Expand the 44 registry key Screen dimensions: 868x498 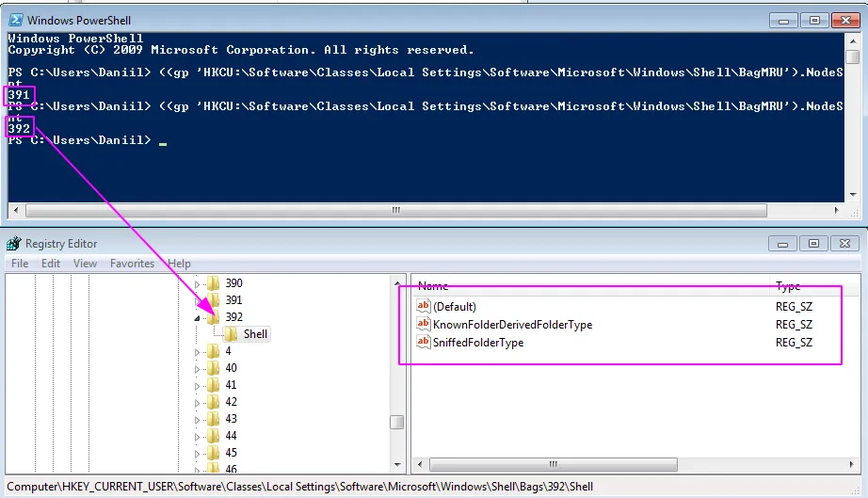[197, 437]
